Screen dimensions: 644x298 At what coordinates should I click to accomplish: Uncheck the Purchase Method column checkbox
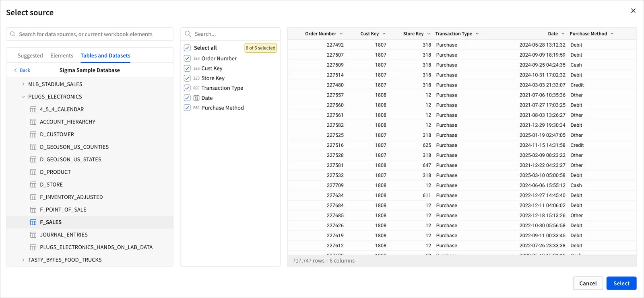tap(187, 108)
